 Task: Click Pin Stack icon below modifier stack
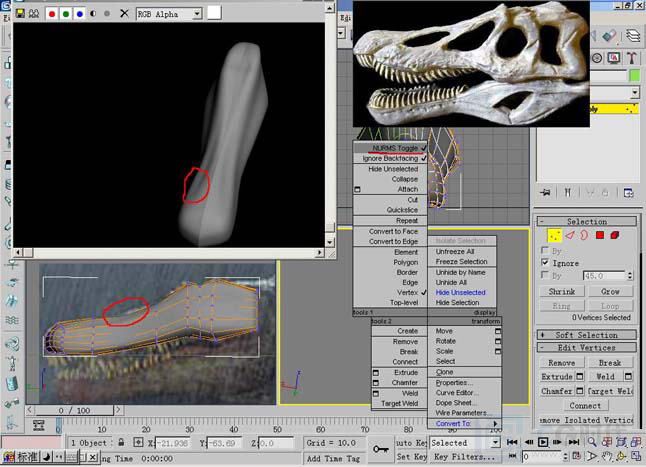tap(545, 192)
